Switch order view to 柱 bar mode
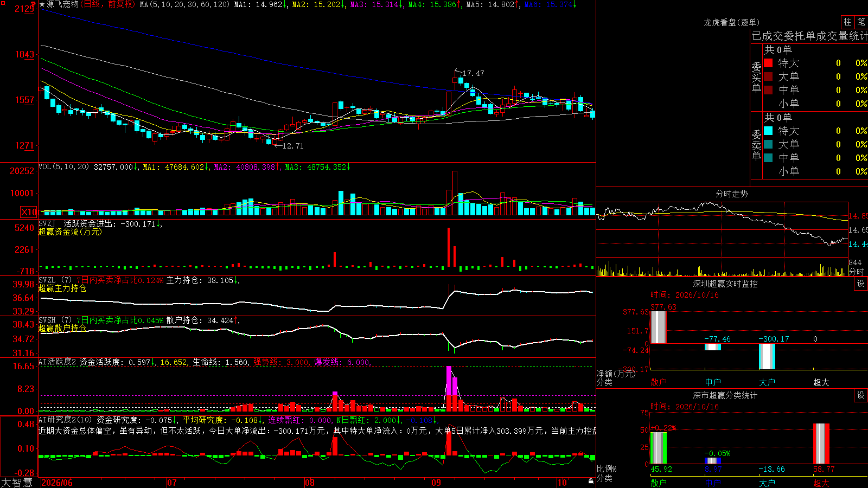The image size is (868, 488). [847, 22]
